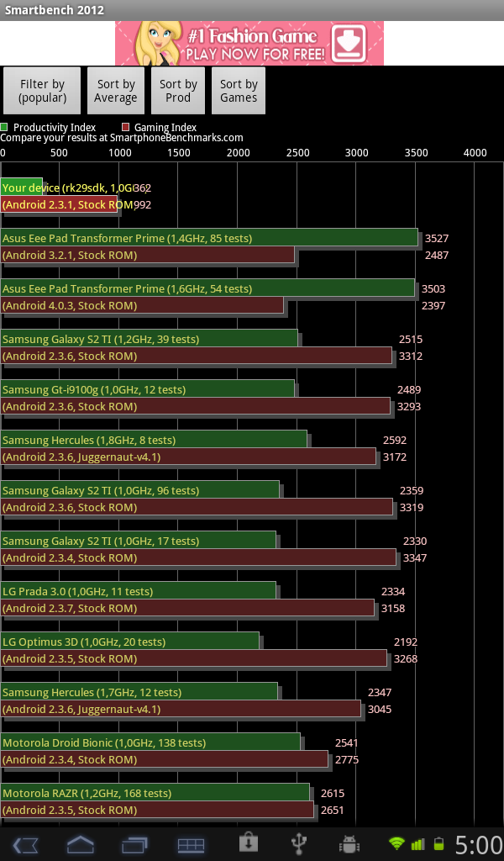
Task: Tap the grid menu icon in navigation bar
Action: click(x=191, y=845)
